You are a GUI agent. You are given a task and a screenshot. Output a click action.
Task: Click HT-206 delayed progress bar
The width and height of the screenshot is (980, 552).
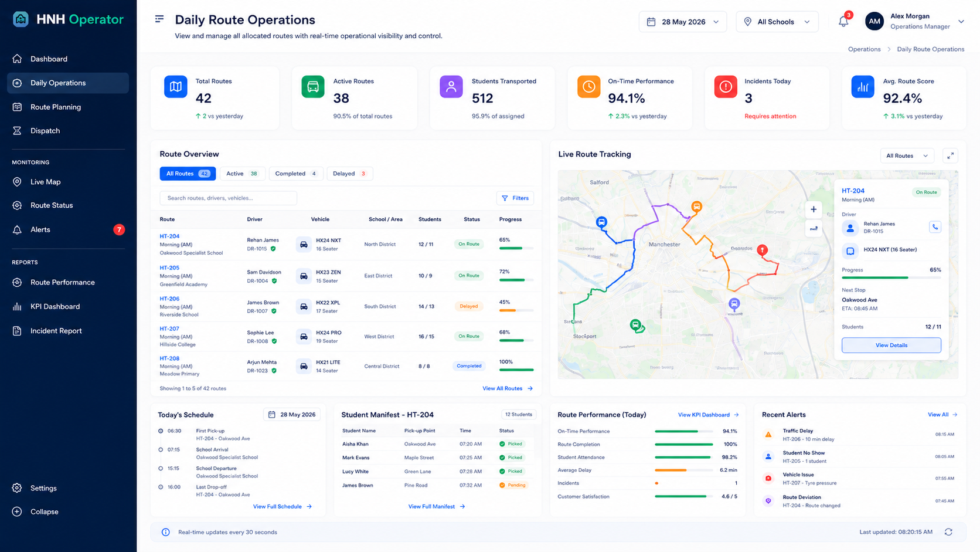pos(516,310)
